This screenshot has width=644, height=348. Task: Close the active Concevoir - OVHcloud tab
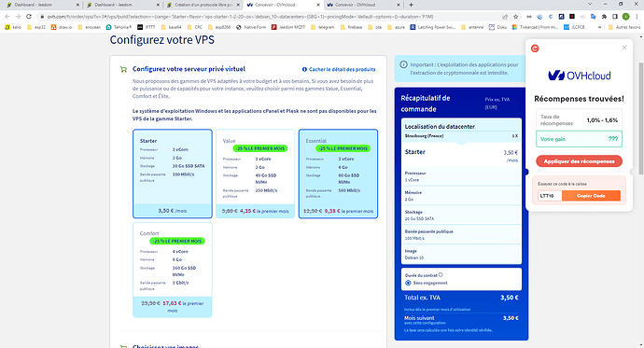coord(318,5)
